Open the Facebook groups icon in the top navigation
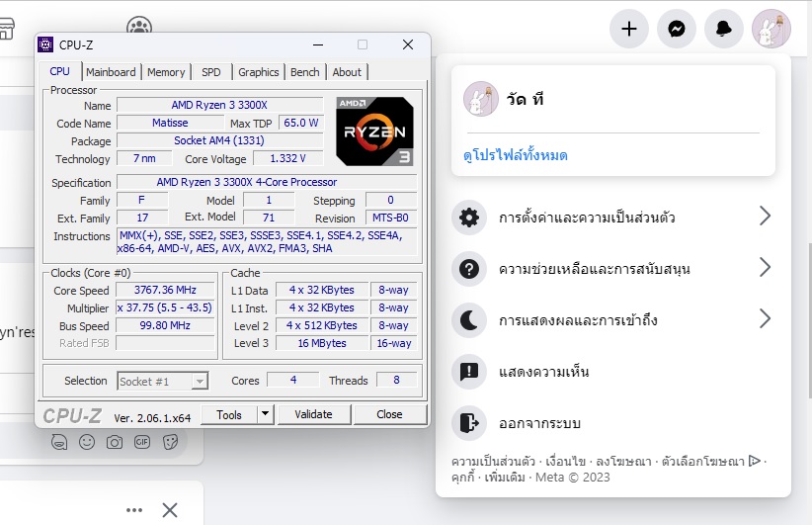Image resolution: width=812 pixels, height=525 pixels. (x=139, y=28)
